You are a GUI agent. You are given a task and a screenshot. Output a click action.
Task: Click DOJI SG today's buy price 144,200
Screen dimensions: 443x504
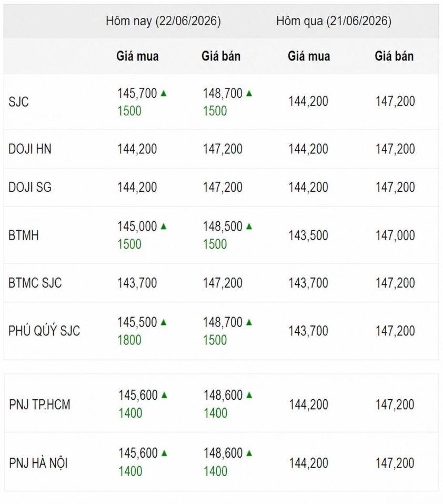pos(137,187)
